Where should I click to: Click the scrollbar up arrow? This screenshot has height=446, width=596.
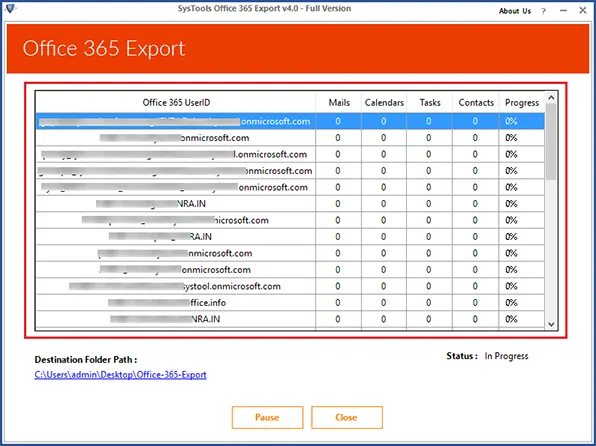point(551,98)
